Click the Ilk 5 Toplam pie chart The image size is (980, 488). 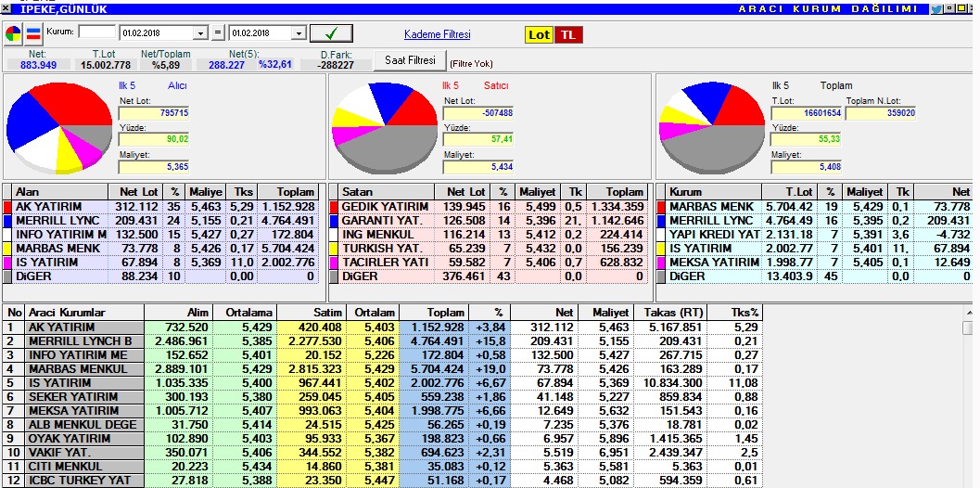[x=712, y=128]
